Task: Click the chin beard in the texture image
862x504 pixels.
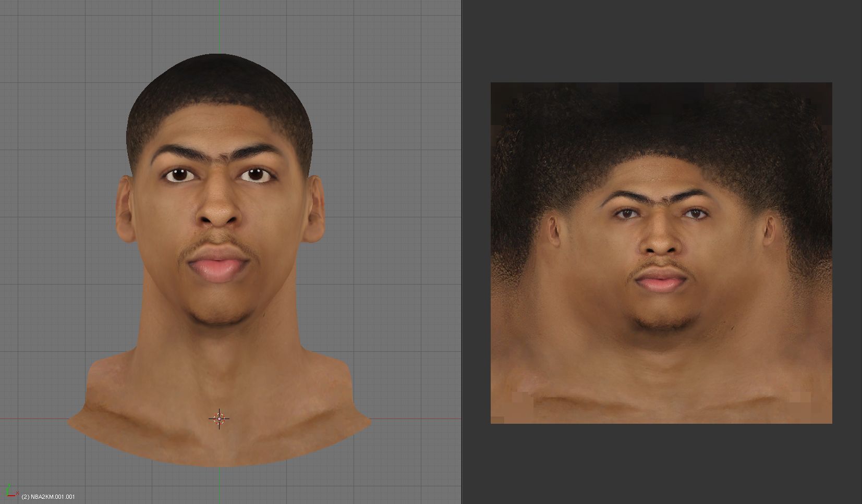Action: click(660, 322)
